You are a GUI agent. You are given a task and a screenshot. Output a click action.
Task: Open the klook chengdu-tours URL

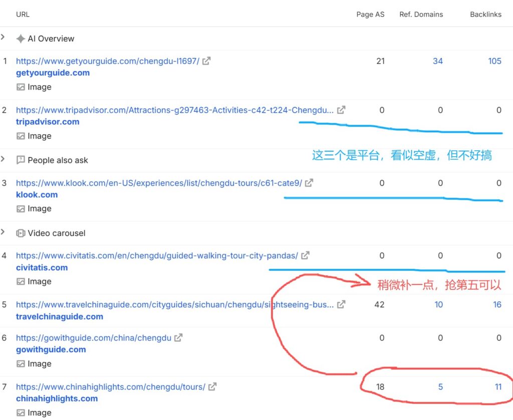pyautogui.click(x=159, y=183)
